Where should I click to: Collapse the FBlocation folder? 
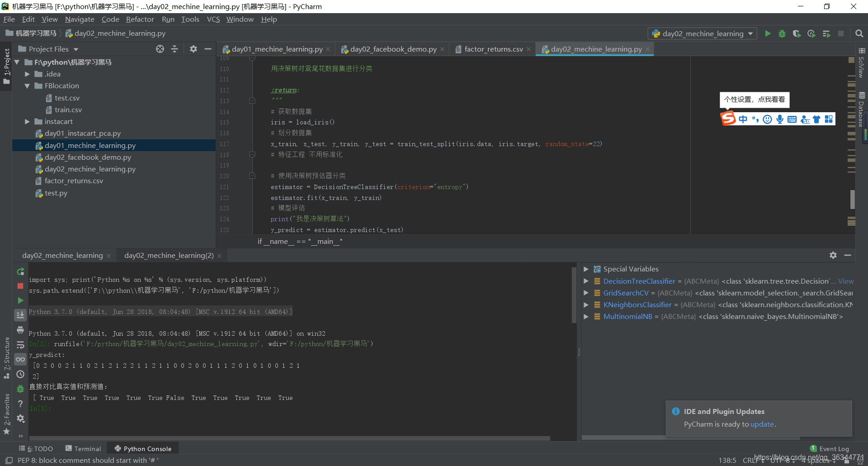[27, 86]
